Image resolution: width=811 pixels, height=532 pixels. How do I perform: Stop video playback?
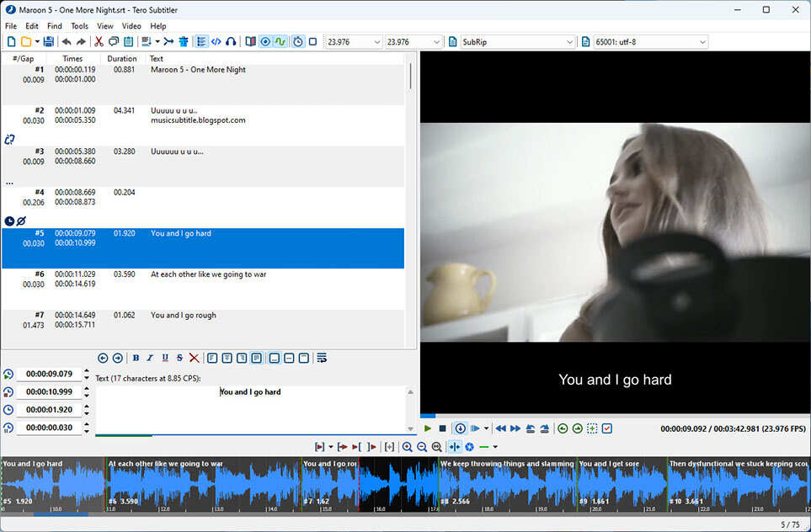coord(442,428)
